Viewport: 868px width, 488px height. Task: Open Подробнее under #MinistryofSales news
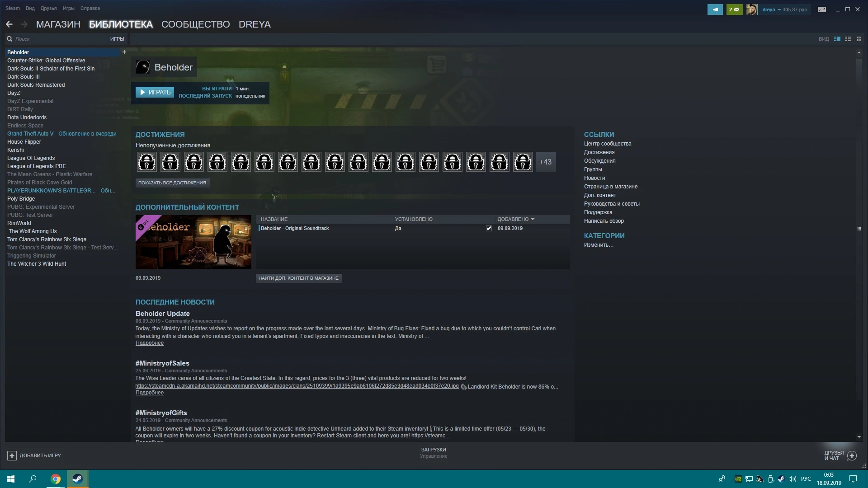coord(150,393)
